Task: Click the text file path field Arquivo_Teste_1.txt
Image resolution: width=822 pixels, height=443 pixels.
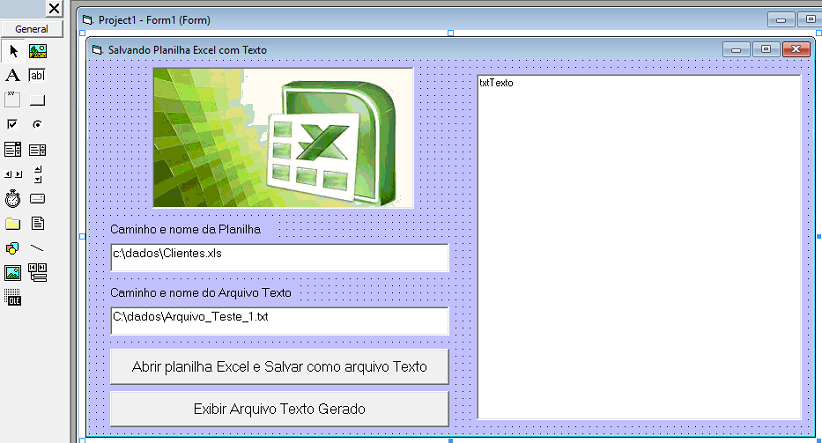Action: 279,320
